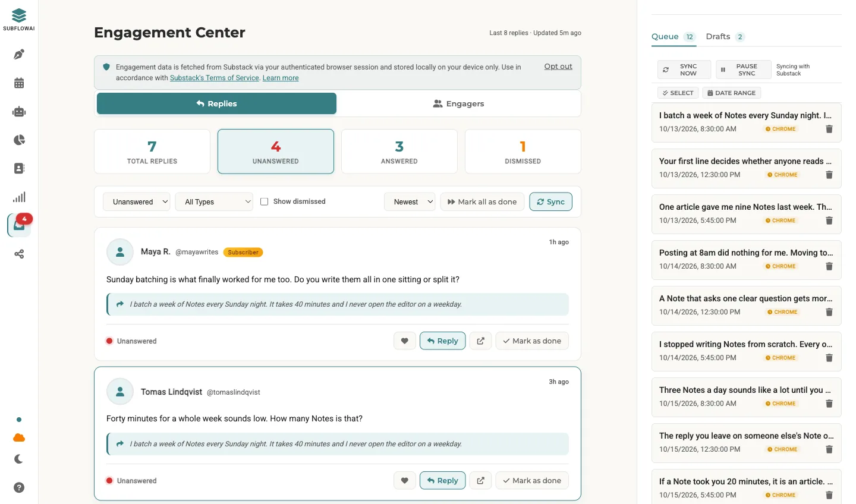Click the orange cloud icon in sidebar
The width and height of the screenshot is (856, 504).
pos(19,438)
